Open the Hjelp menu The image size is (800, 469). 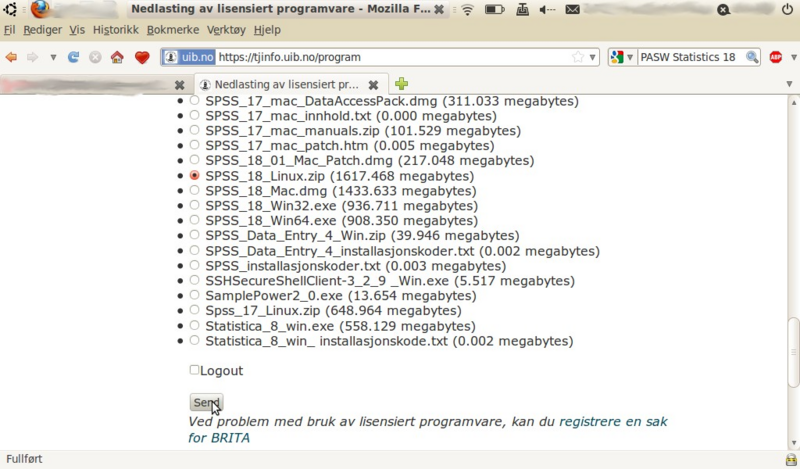267,30
